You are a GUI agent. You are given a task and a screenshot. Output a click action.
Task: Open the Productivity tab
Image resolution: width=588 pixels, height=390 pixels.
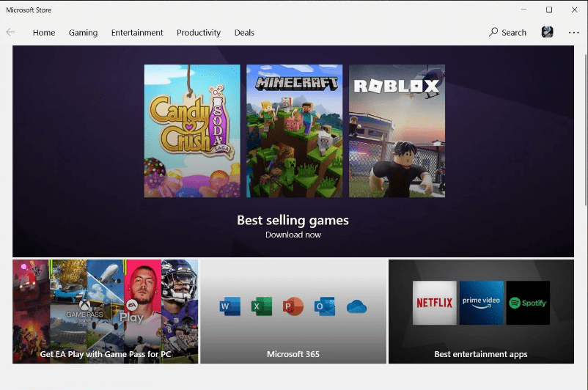point(199,33)
